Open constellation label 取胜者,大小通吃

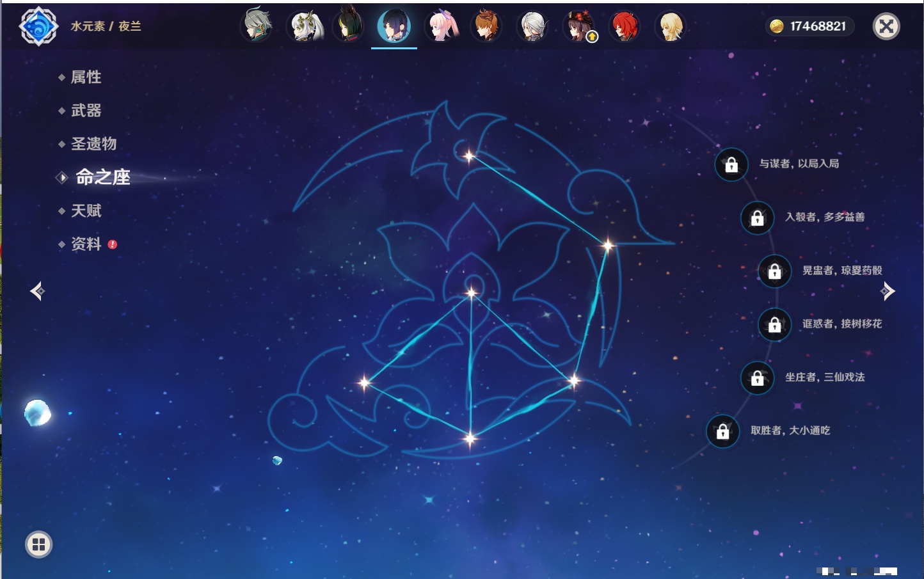pos(790,431)
